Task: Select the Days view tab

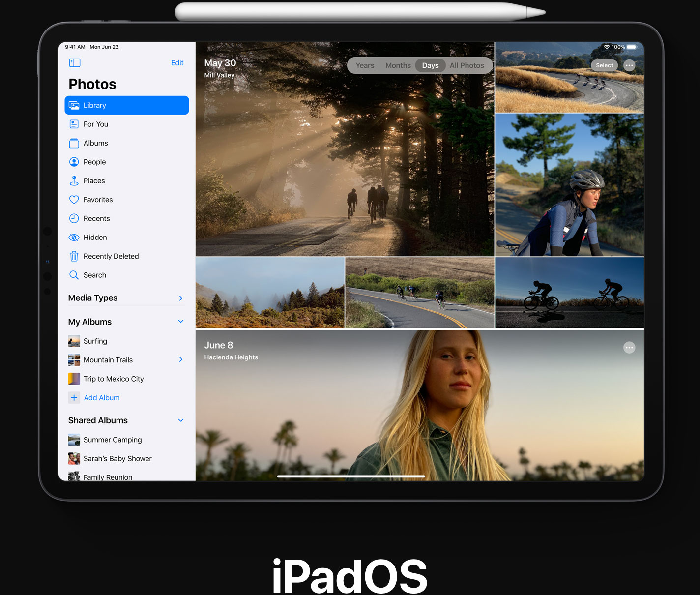Action: [431, 65]
